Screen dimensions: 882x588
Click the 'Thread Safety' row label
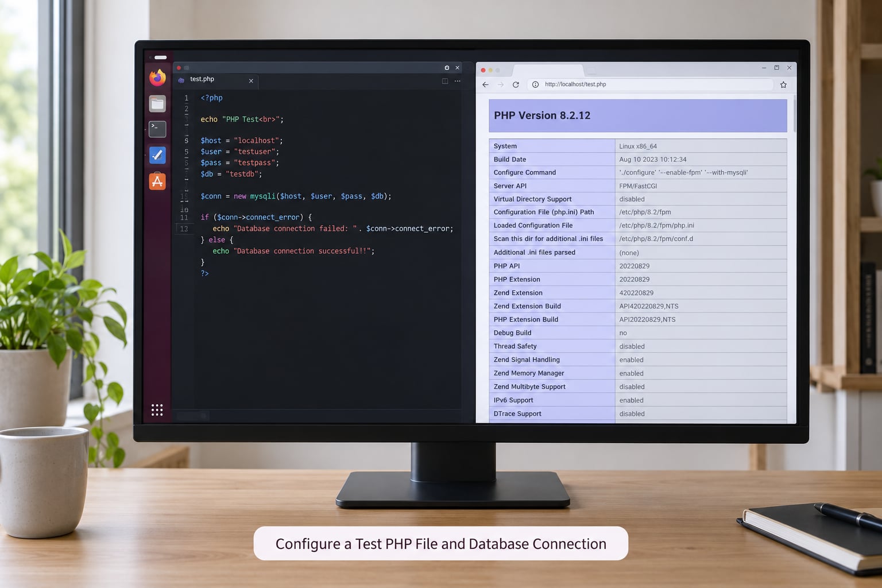coord(515,346)
